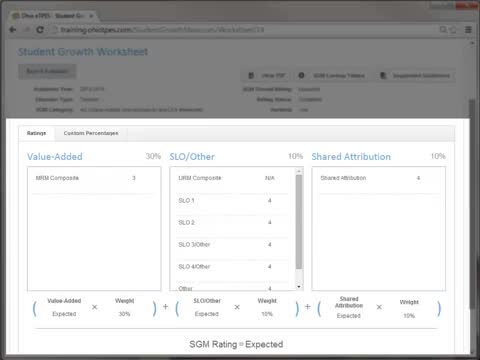Click the SGM Rating = Expected result
The height and width of the screenshot is (360, 480).
236,344
